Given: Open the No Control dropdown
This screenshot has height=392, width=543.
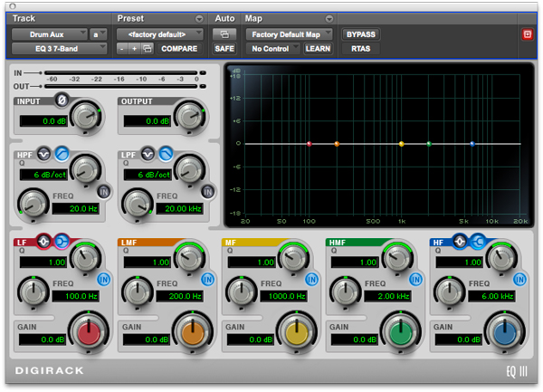Looking at the screenshot, I should [273, 49].
